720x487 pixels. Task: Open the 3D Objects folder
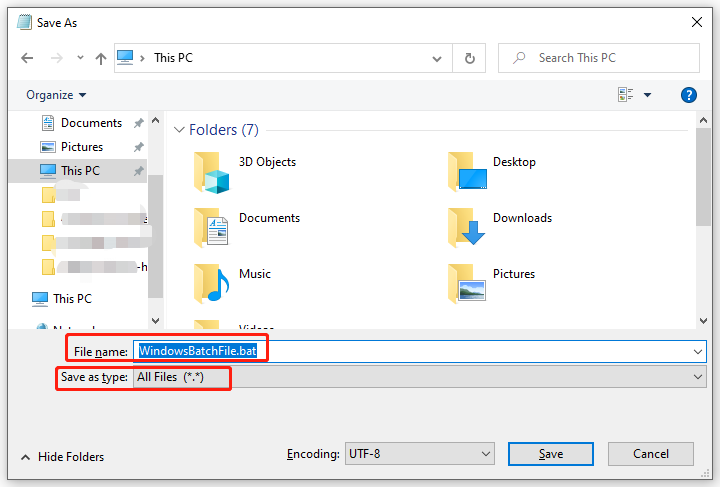point(211,172)
